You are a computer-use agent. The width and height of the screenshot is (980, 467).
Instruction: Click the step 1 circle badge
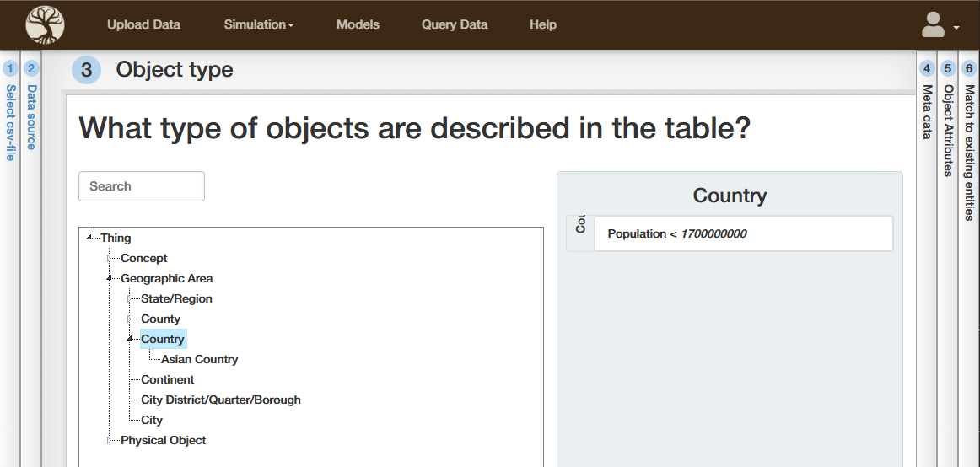coord(10,68)
